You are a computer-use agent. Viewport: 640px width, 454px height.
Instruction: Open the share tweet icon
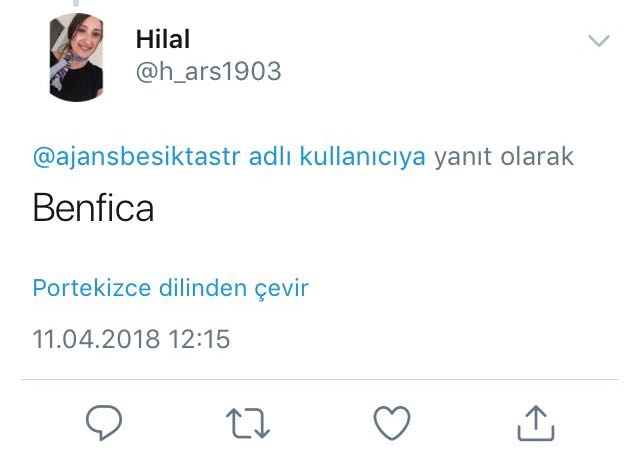[x=536, y=423]
